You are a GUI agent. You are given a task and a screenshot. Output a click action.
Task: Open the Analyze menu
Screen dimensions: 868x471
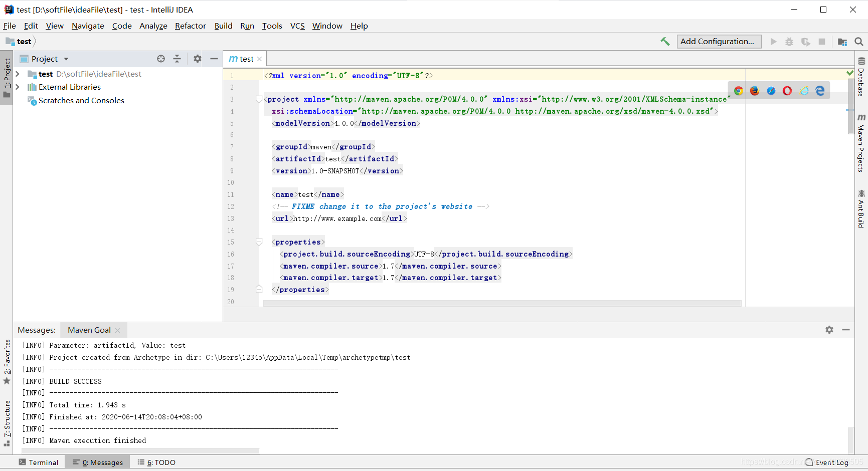pos(153,26)
